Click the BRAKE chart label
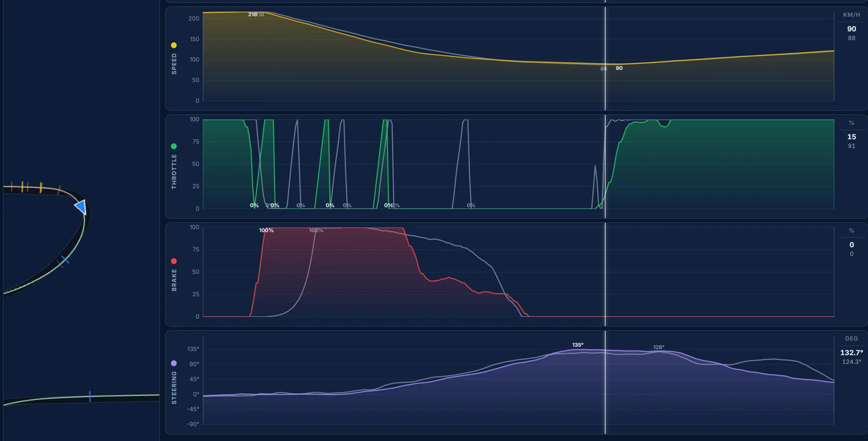 [174, 280]
